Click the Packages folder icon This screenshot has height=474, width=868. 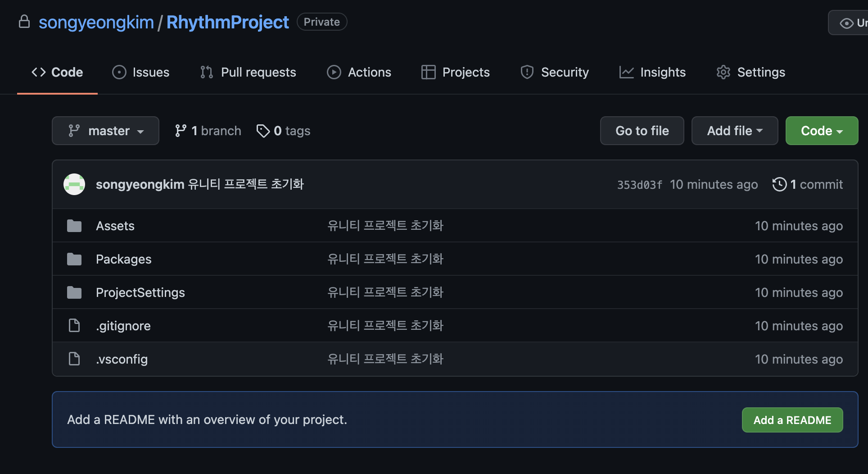74,259
